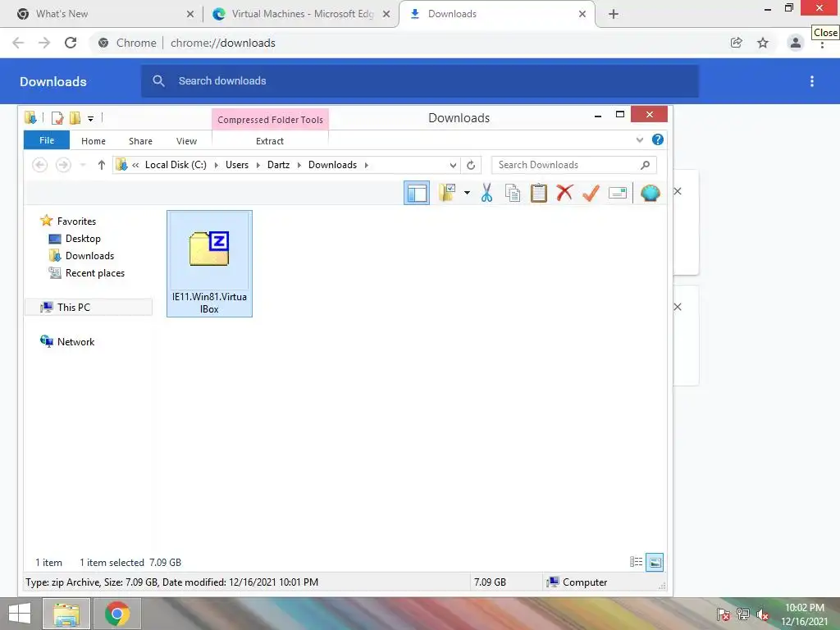Open the Home ribbon tab

click(x=94, y=141)
